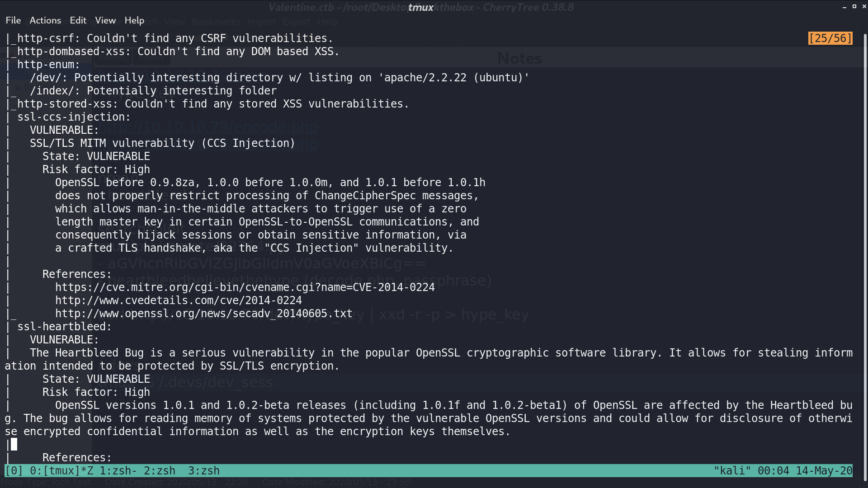This screenshot has height=488, width=868.
Task: Minimize the tmux terminal window
Action: pos(844,7)
